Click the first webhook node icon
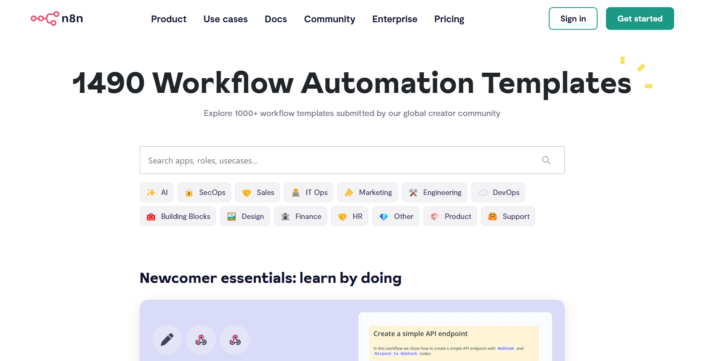 pos(201,340)
